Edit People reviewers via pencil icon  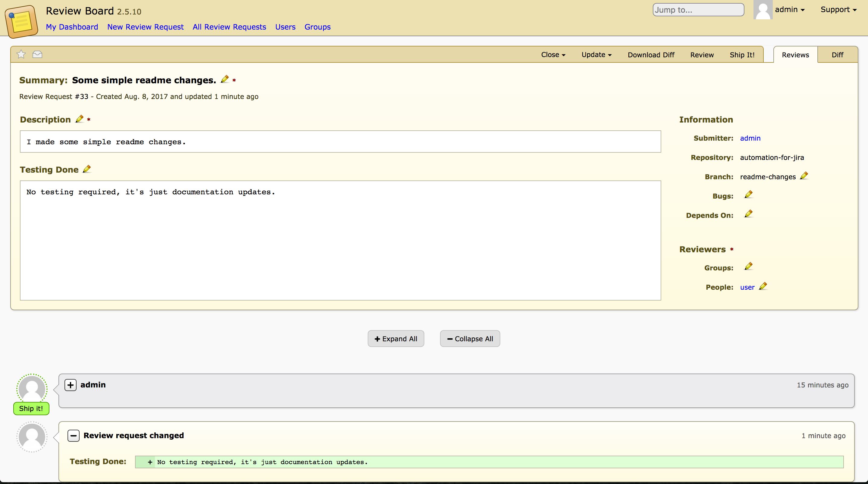763,286
